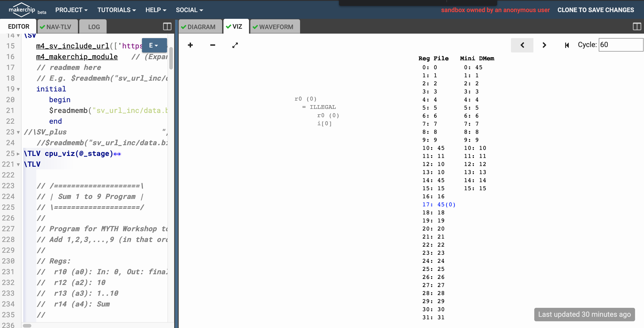
Task: Open the PROJECT menu
Action: [x=71, y=10]
